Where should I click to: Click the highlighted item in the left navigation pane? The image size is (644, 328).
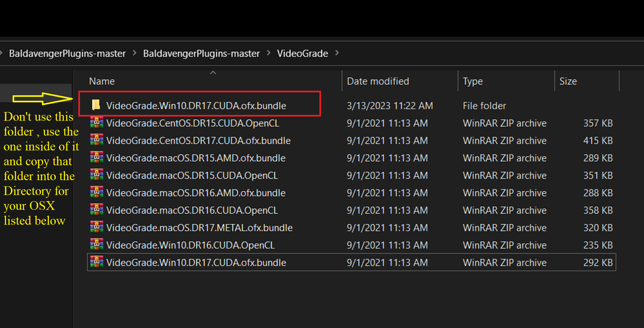click(x=36, y=93)
